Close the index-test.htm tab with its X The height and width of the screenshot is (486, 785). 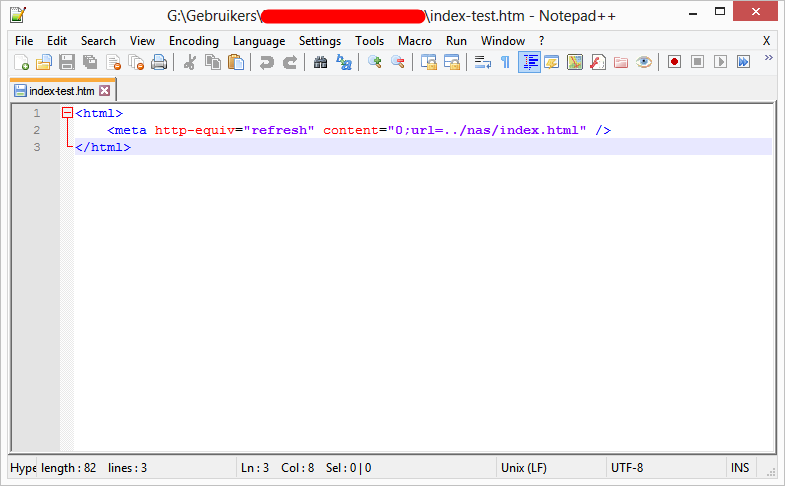pyautogui.click(x=104, y=91)
